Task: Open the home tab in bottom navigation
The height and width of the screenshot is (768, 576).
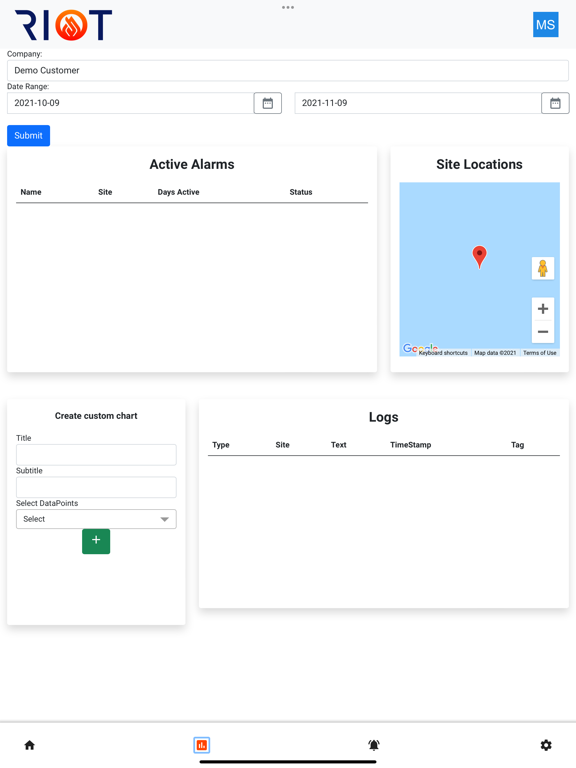Action: [x=29, y=745]
